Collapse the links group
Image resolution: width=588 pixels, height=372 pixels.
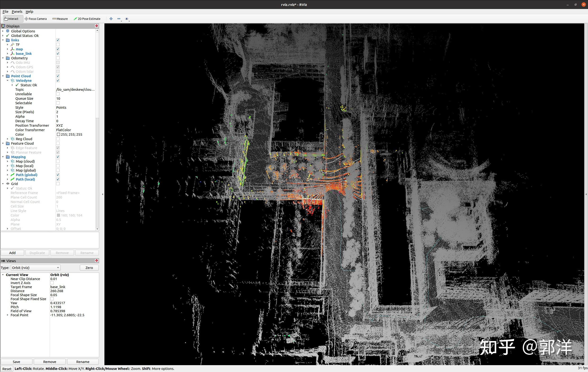[3, 40]
